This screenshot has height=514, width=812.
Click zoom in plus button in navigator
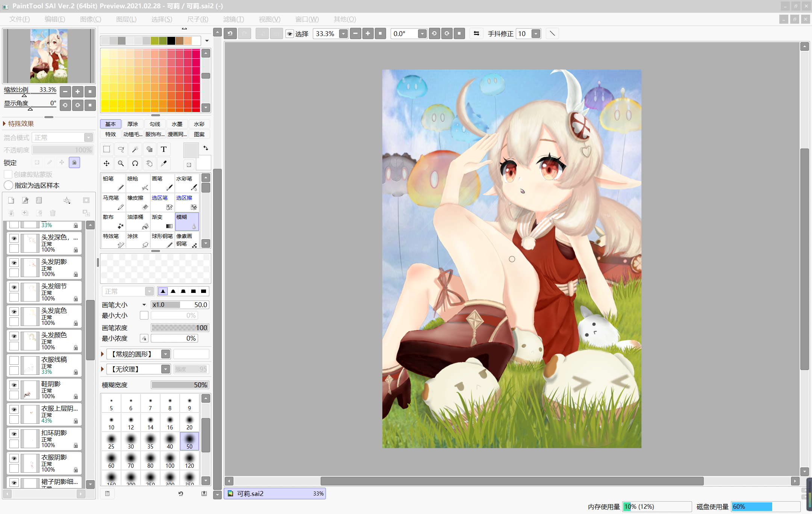tap(77, 91)
